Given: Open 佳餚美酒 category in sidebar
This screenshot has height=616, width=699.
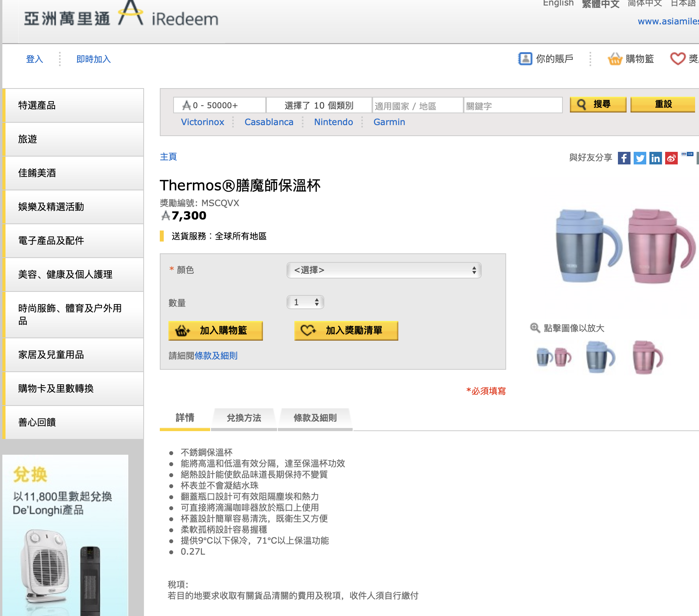Looking at the screenshot, I should (x=74, y=173).
